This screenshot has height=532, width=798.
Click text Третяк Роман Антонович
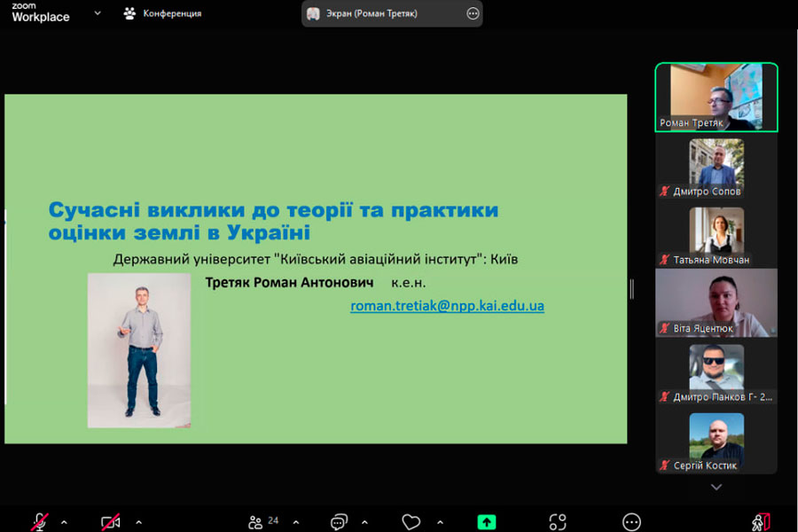click(x=289, y=283)
